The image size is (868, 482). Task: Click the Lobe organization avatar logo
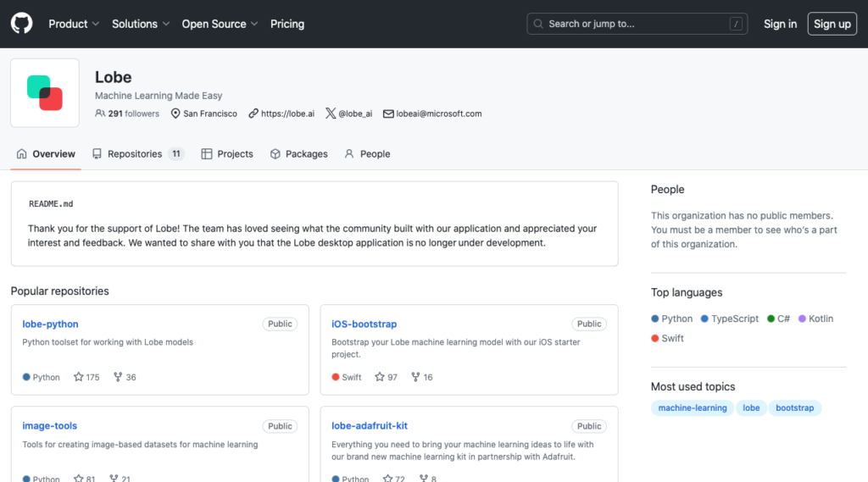45,93
